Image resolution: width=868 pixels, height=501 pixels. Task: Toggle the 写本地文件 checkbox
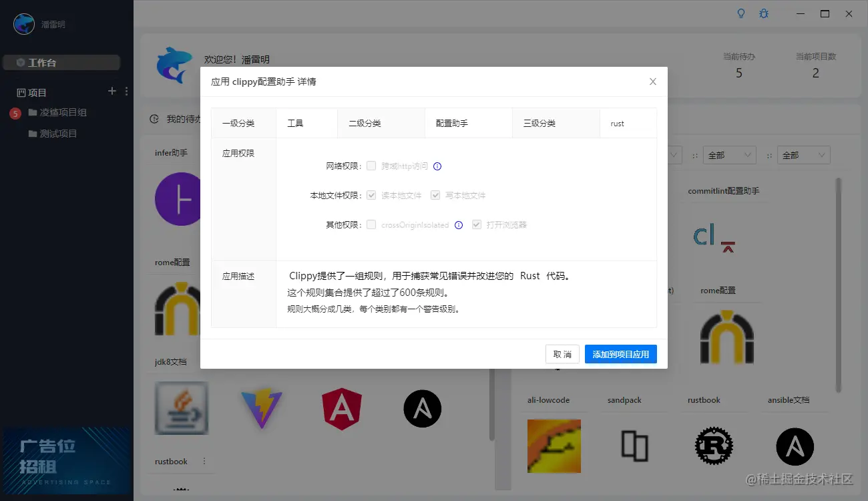click(435, 195)
